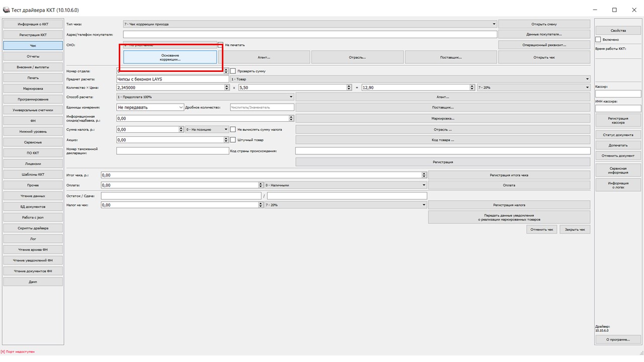This screenshot has width=644, height=362.
Task: Enable the 'Не печатать' checkbox
Action: 220,45
